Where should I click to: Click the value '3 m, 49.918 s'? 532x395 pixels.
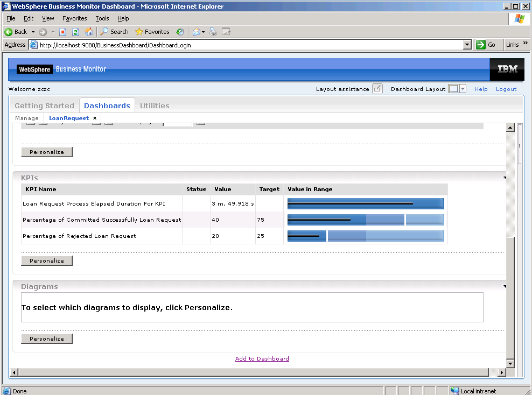(233, 204)
